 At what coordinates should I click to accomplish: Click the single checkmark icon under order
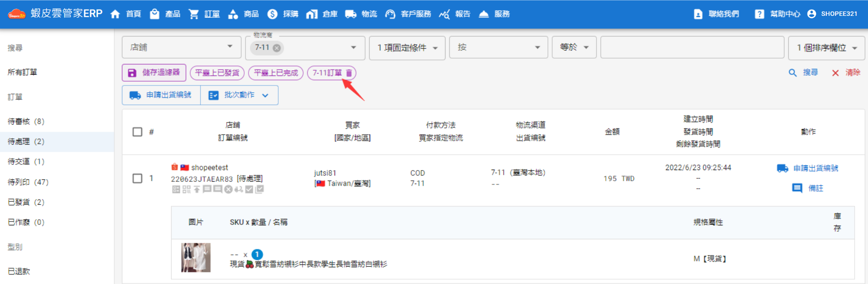coord(249,189)
